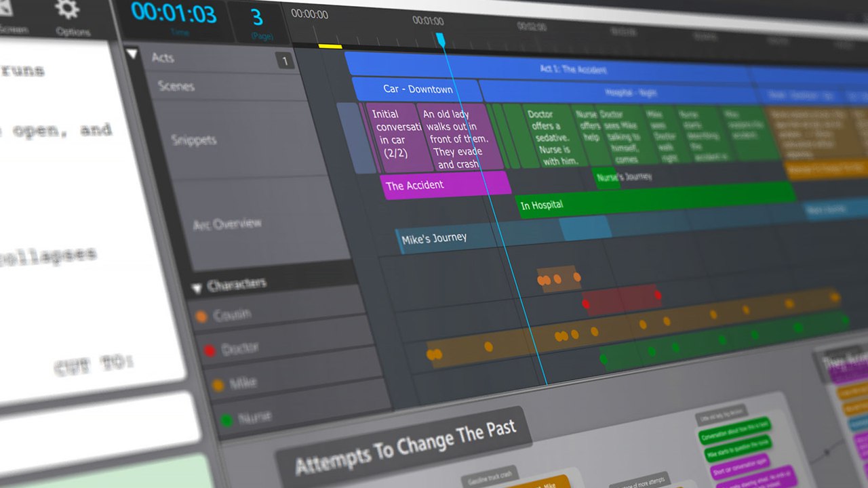This screenshot has height=488, width=868.
Task: Select the Doctor offers a sedative snippet
Action: pos(549,136)
